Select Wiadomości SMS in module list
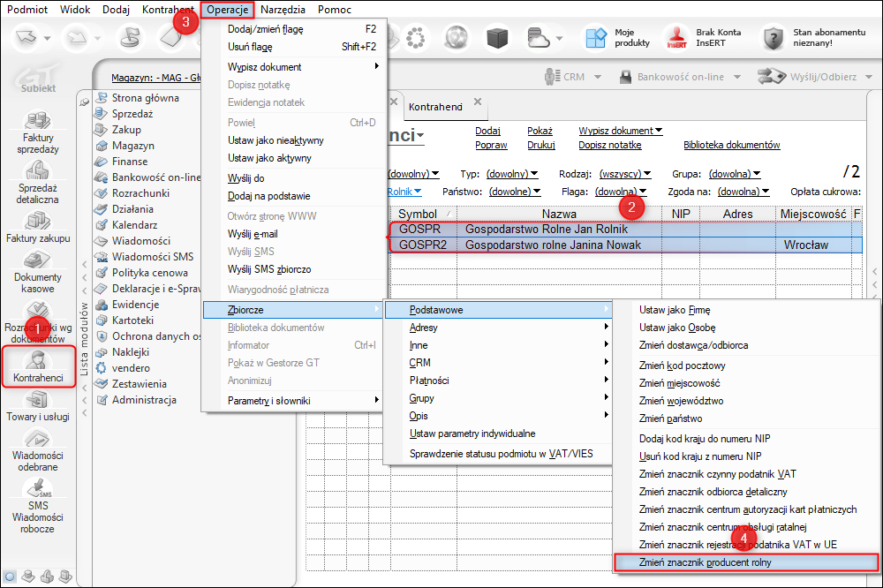 (x=153, y=257)
